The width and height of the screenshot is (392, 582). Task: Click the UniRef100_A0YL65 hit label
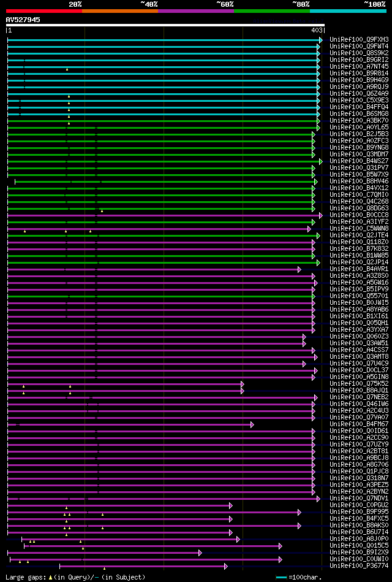tap(359, 128)
